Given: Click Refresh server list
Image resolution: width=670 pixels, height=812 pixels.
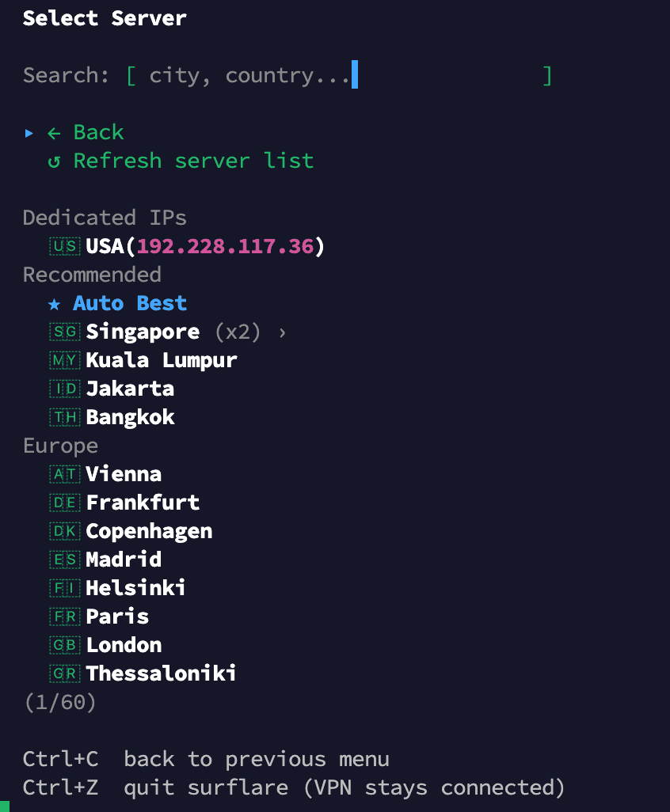Looking at the screenshot, I should 193,161.
